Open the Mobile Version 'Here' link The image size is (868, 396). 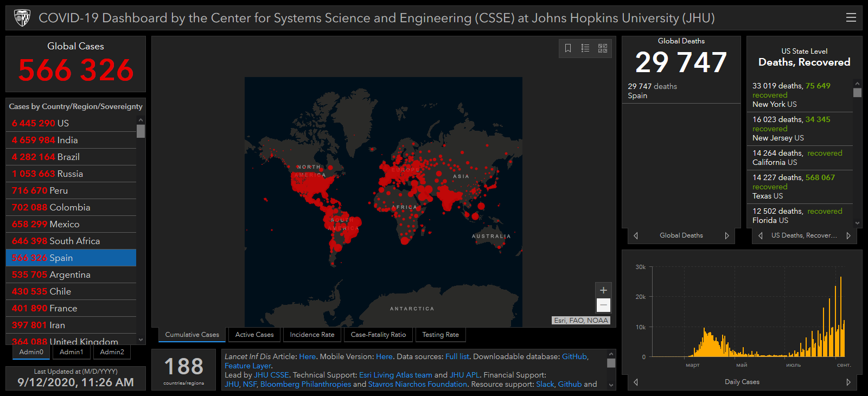coord(384,356)
